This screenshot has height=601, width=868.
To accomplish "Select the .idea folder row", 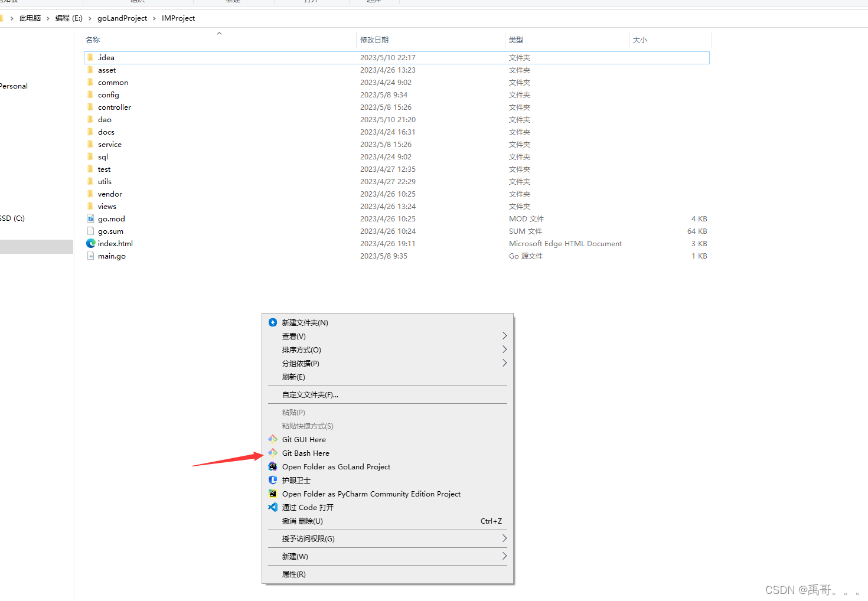I will coord(106,57).
